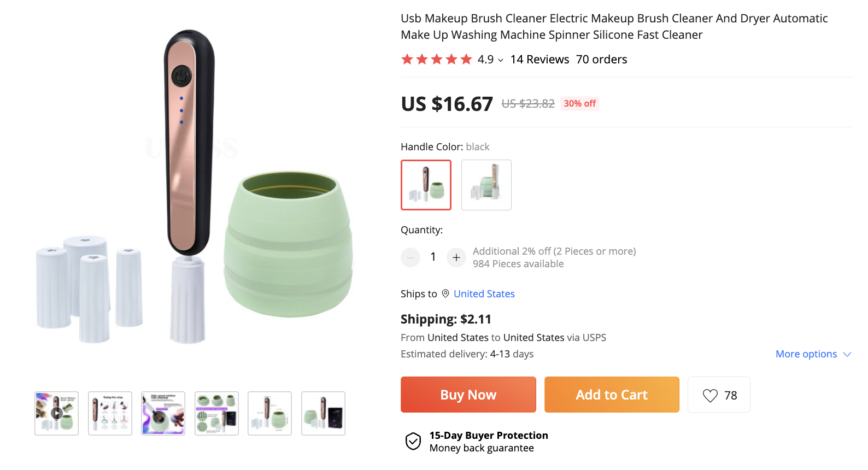Expand the 4.9 rating dropdown
The width and height of the screenshot is (868, 470).
click(501, 60)
